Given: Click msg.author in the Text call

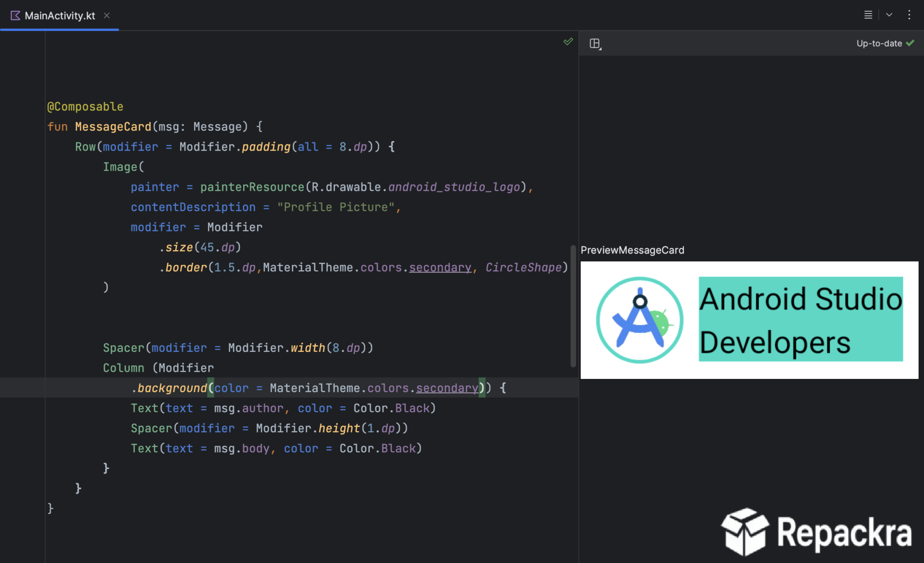Looking at the screenshot, I should [249, 408].
